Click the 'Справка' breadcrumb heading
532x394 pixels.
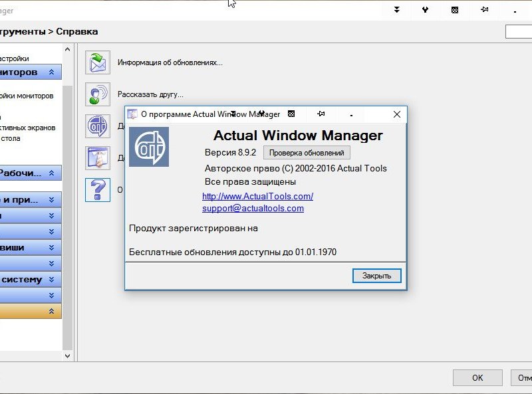point(77,31)
